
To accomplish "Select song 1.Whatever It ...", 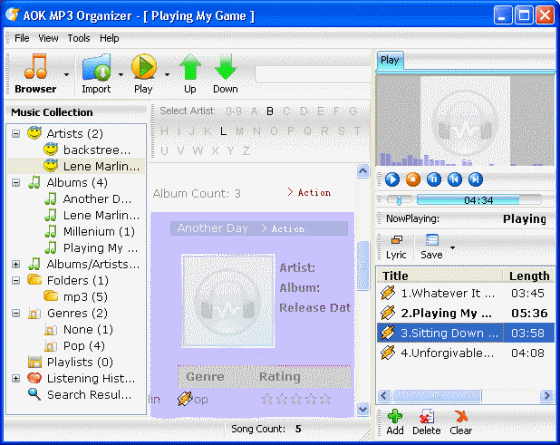I will [x=465, y=293].
